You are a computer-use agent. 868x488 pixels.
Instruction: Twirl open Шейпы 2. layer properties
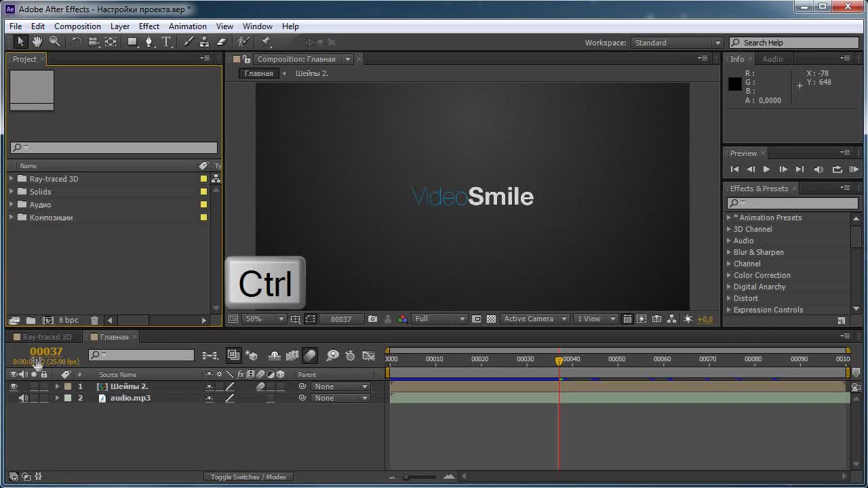coord(57,386)
